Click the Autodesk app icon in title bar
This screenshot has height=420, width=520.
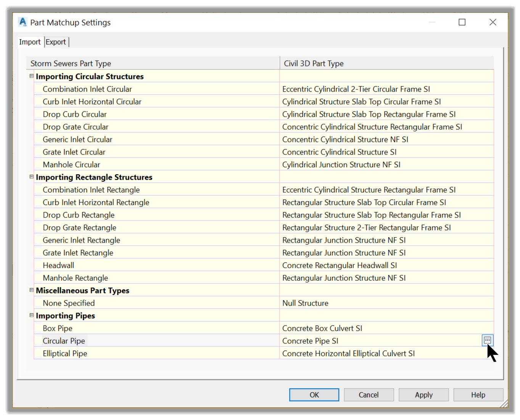pyautogui.click(x=23, y=22)
